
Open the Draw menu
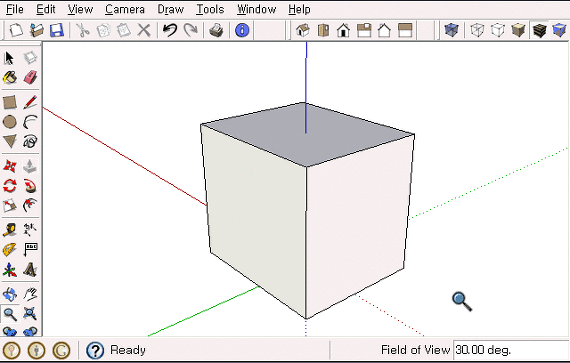(x=170, y=9)
